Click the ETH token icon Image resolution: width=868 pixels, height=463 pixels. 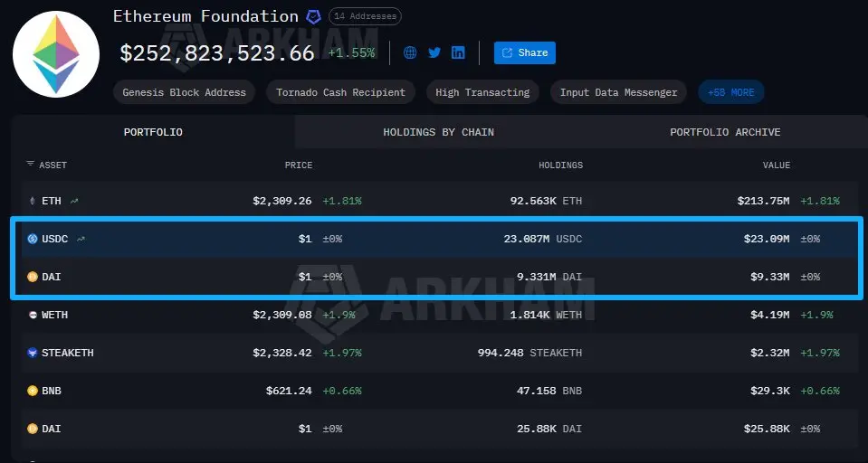32,201
